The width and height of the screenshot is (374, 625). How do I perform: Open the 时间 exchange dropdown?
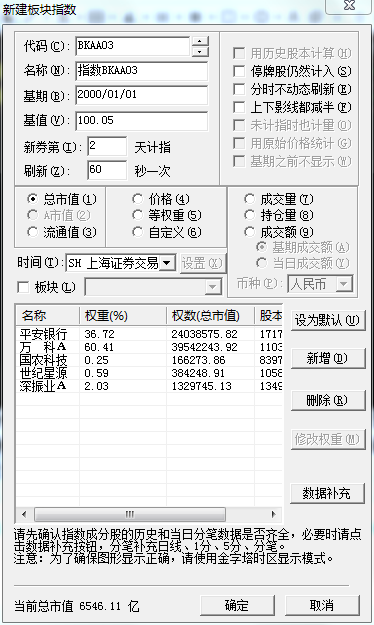tap(167, 263)
